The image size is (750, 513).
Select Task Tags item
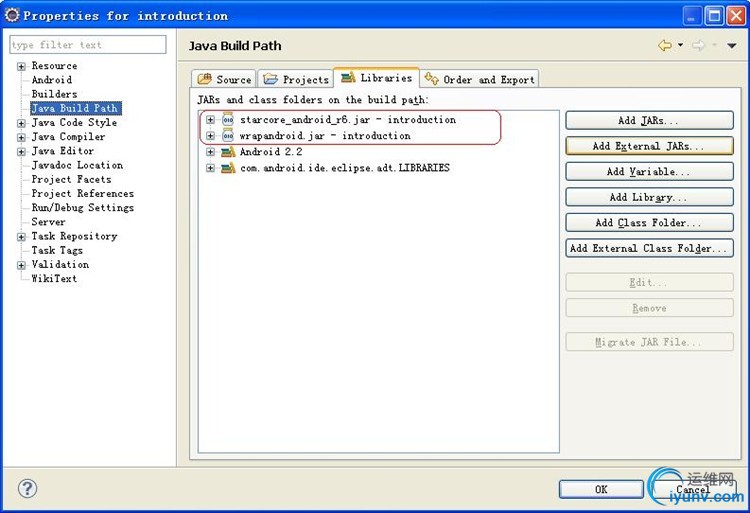[57, 250]
